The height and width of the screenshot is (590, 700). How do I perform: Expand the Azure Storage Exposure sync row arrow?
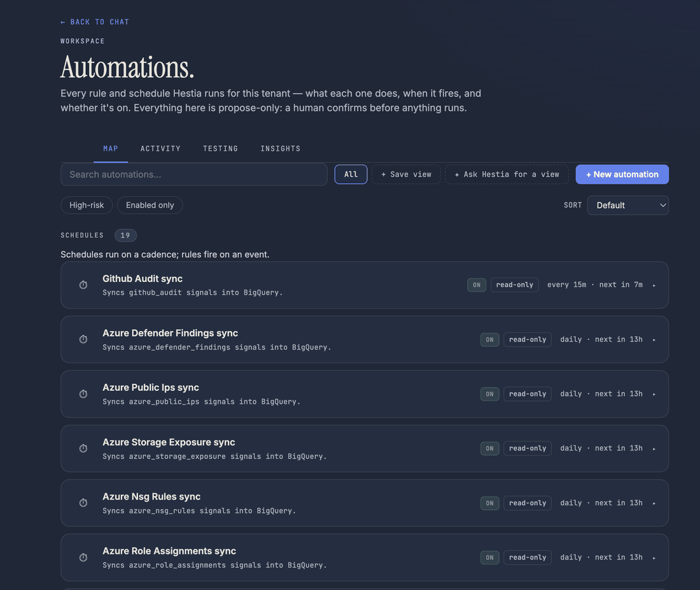point(654,449)
